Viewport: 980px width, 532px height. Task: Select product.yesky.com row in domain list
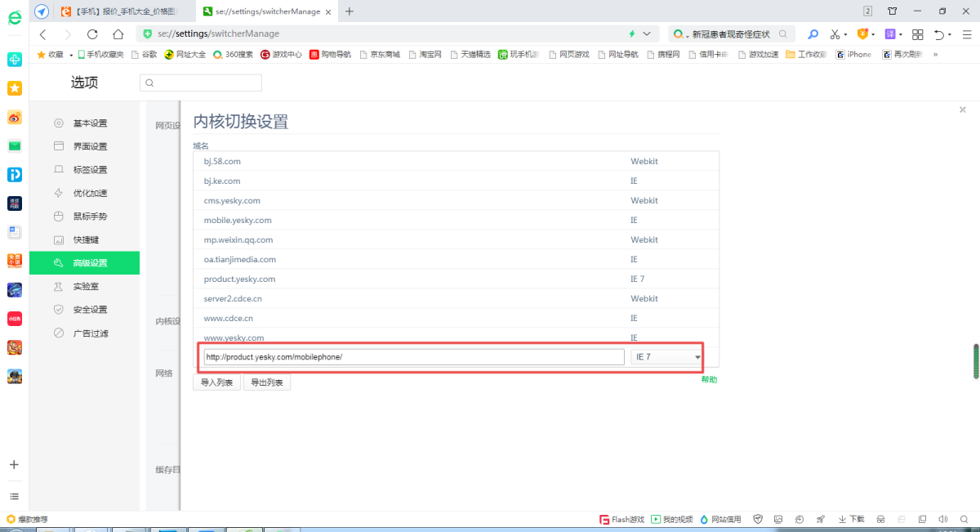pyautogui.click(x=239, y=279)
